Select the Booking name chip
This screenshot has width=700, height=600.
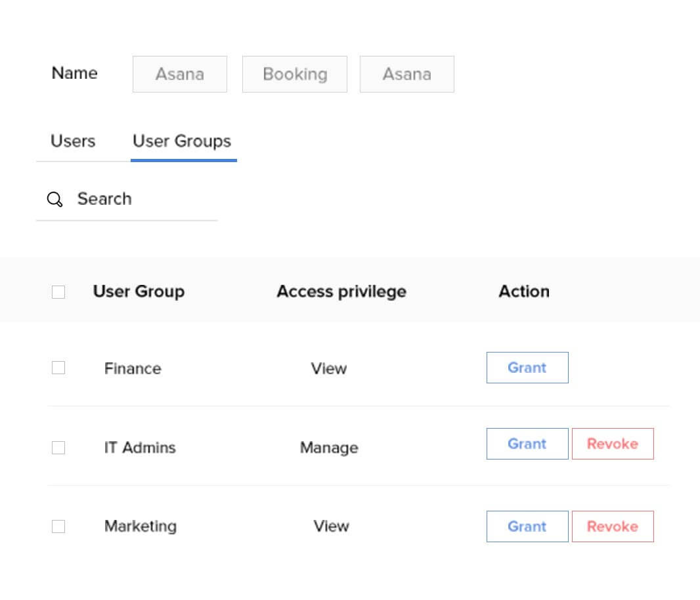point(295,74)
